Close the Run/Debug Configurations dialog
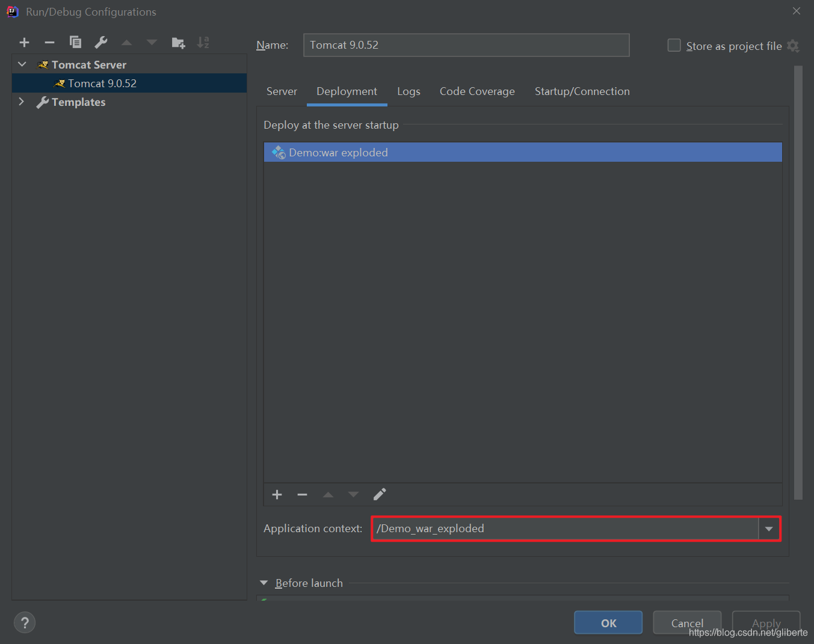Screen dimensions: 814x644 coord(797,11)
